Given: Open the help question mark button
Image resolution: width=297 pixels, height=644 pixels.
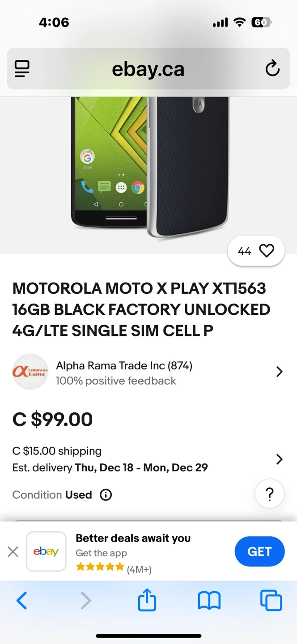Looking at the screenshot, I should click(269, 494).
